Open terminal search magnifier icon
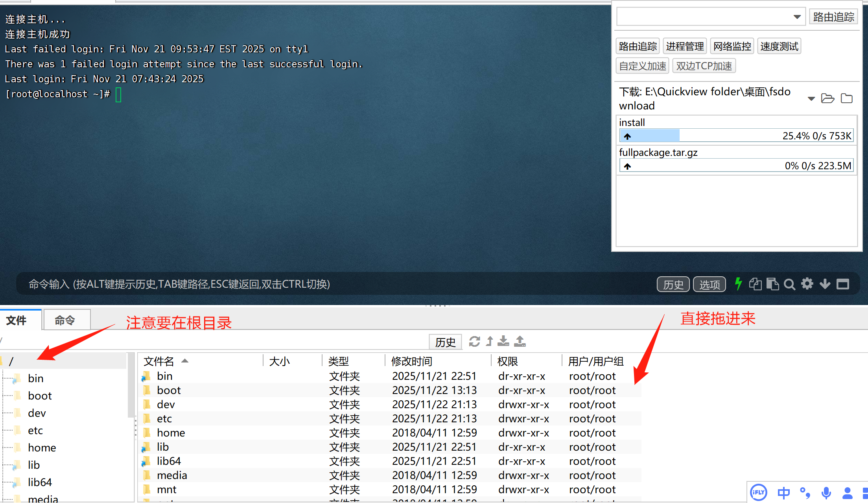The width and height of the screenshot is (868, 503). click(789, 284)
